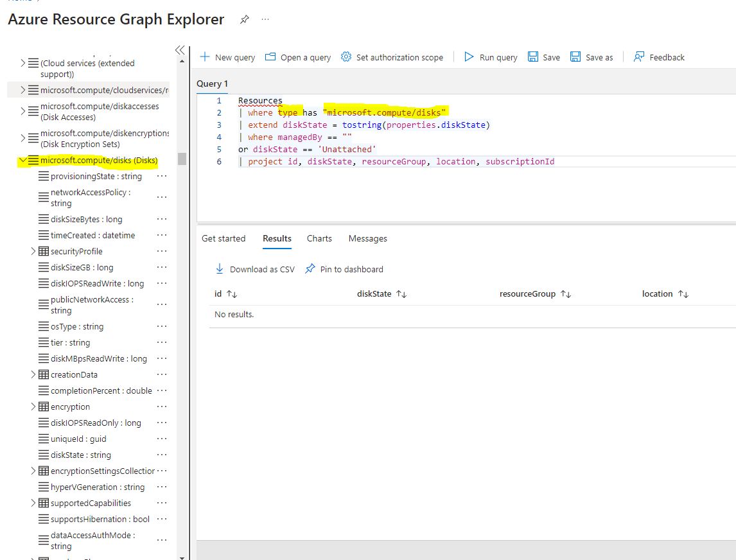Open options ellipsis for provisioningState

pos(162,176)
